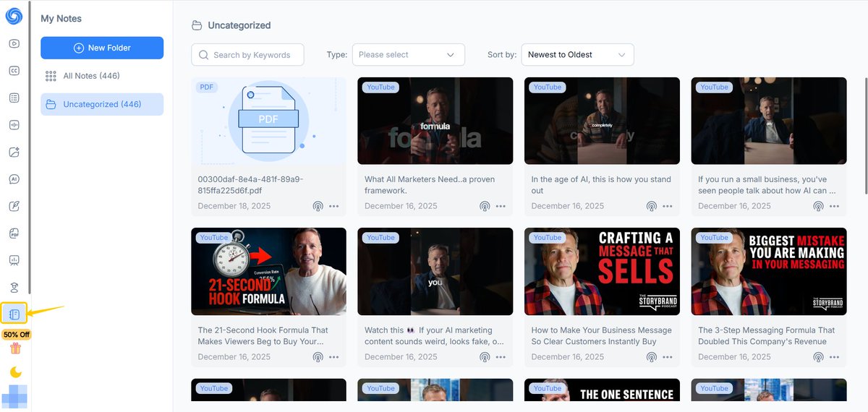The width and height of the screenshot is (868, 412).
Task: Click the YouTube tag on 21-Second Hook card
Action: tap(213, 237)
